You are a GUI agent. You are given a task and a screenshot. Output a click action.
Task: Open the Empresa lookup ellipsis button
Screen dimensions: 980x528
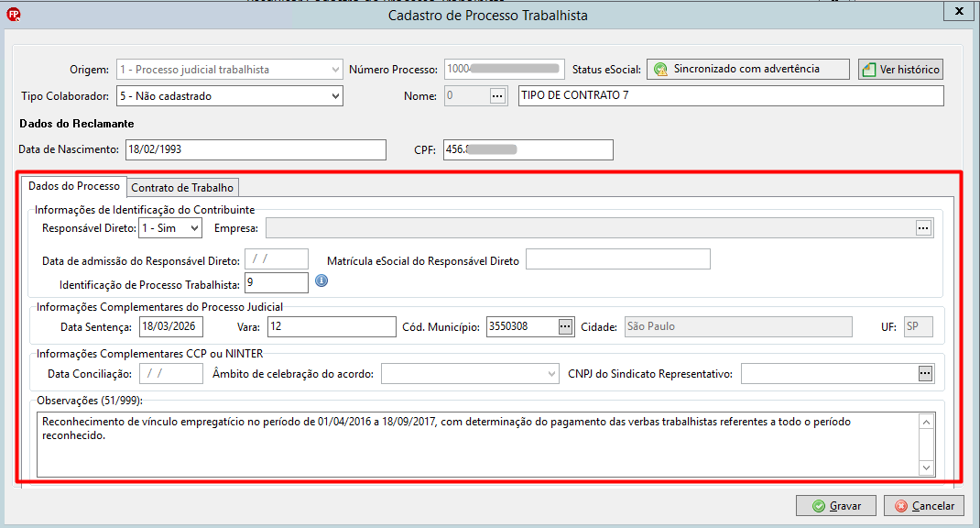923,228
